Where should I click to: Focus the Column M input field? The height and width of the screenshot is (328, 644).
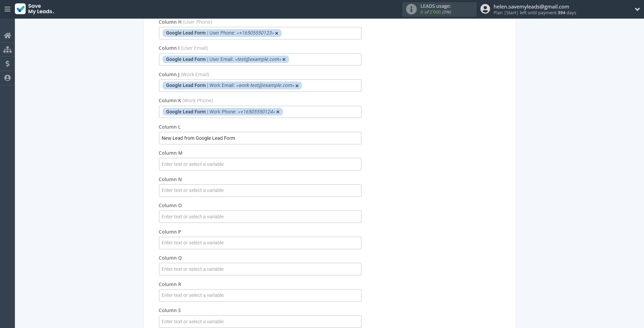[260, 164]
